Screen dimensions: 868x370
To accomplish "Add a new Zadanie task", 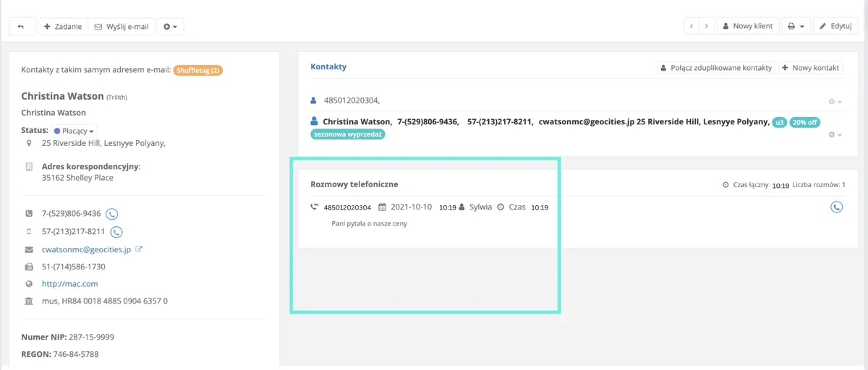I will [63, 27].
